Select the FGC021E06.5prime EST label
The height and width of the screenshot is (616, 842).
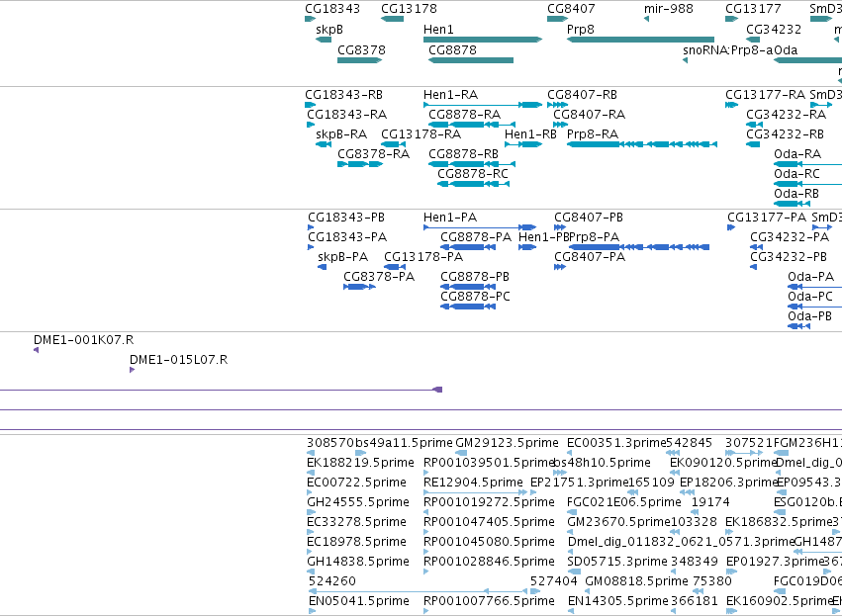point(624,502)
